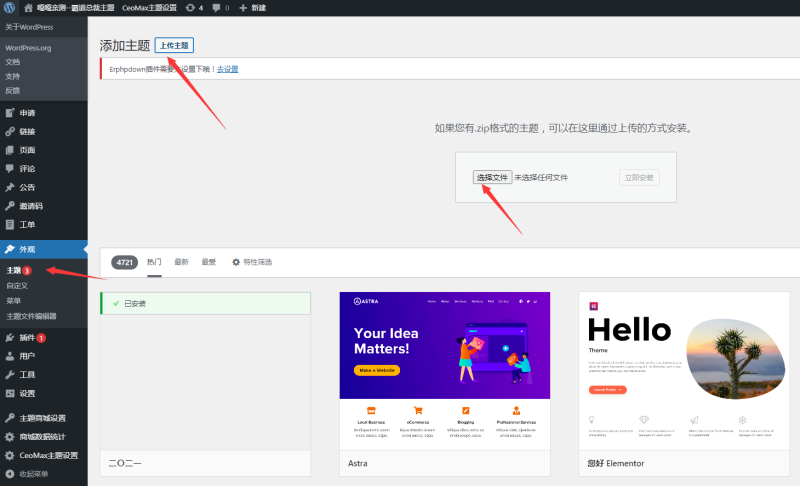This screenshot has width=800, height=486.
Task: Open 主题商城设置 via its key icon
Action: click(10, 418)
